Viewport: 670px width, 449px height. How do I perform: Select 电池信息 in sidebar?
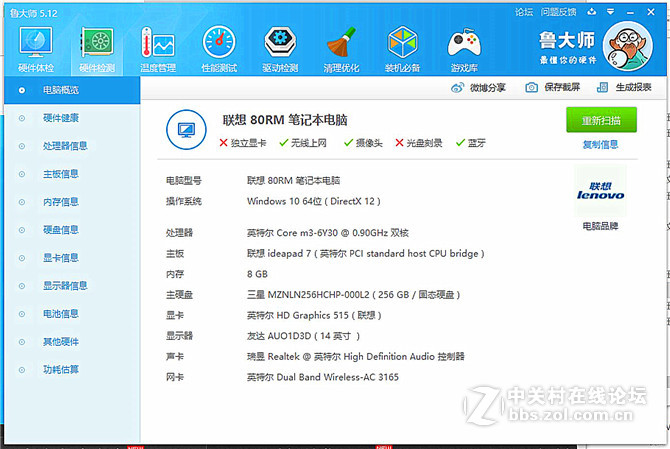72,314
